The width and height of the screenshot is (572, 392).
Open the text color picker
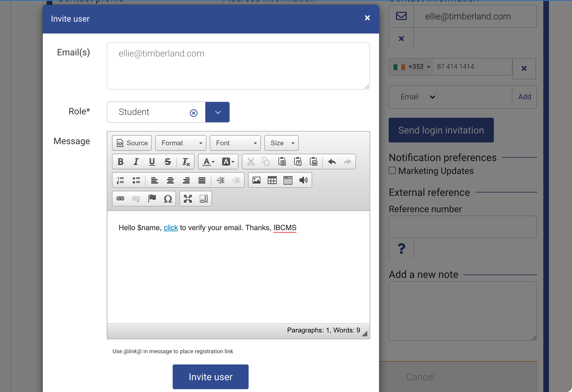point(209,162)
